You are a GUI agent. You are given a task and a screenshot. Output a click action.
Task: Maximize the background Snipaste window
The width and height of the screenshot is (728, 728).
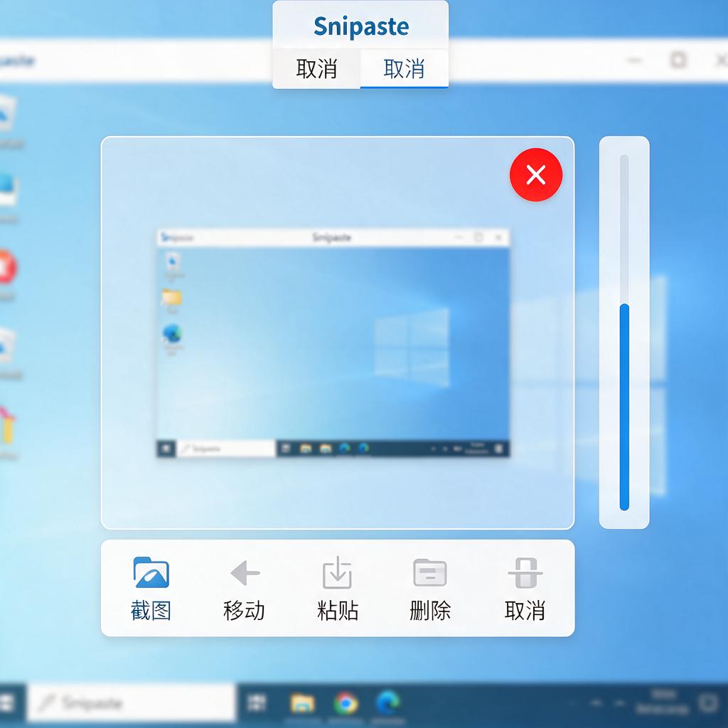pyautogui.click(x=678, y=60)
